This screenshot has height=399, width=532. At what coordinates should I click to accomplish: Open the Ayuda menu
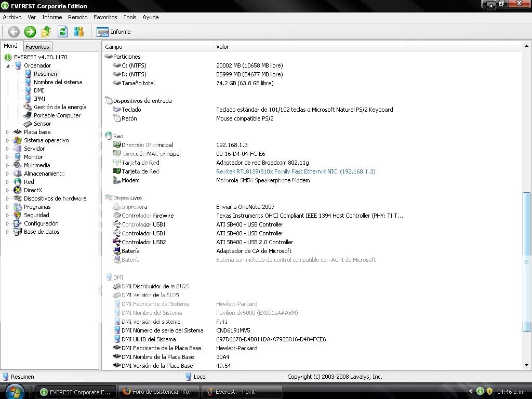click(x=151, y=17)
